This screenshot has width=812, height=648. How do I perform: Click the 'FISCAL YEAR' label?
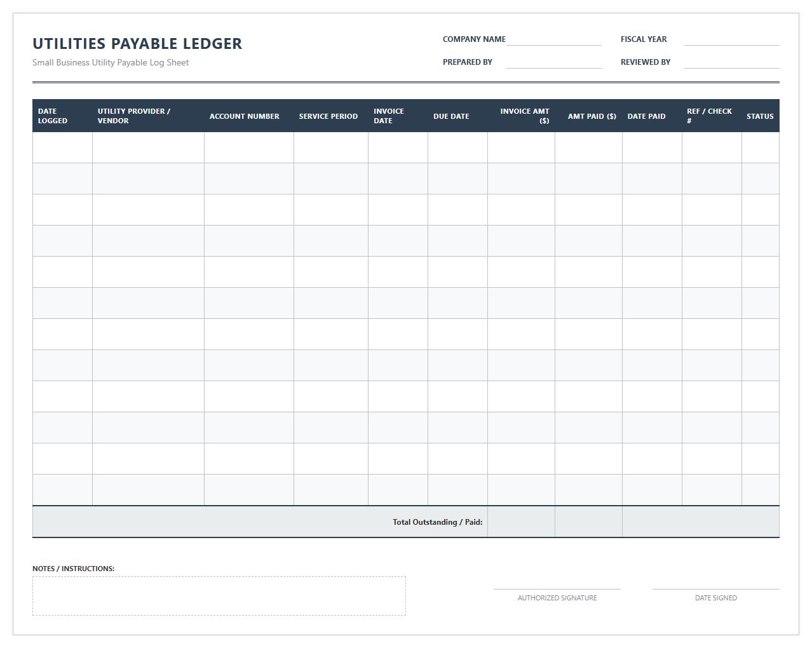[x=644, y=39]
